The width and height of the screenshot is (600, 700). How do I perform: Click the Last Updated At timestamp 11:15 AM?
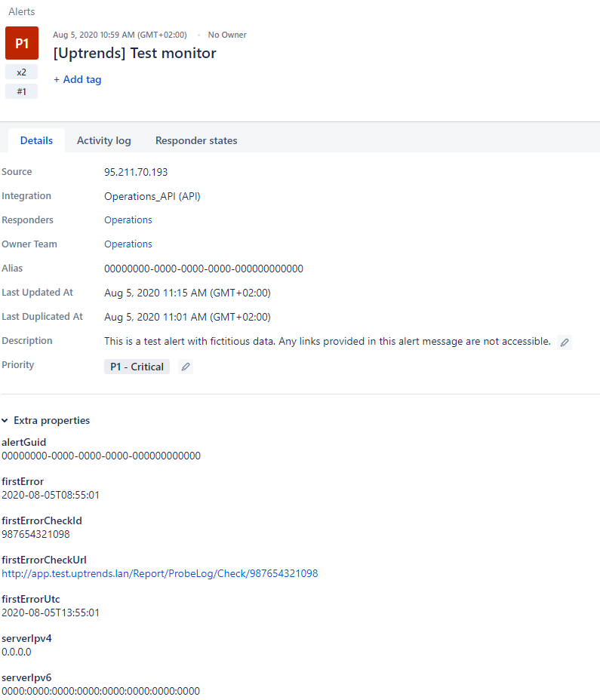[187, 293]
